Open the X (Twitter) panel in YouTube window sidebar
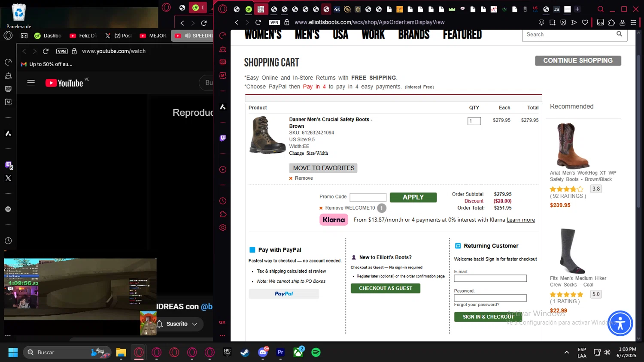The image size is (644, 362). click(8, 178)
